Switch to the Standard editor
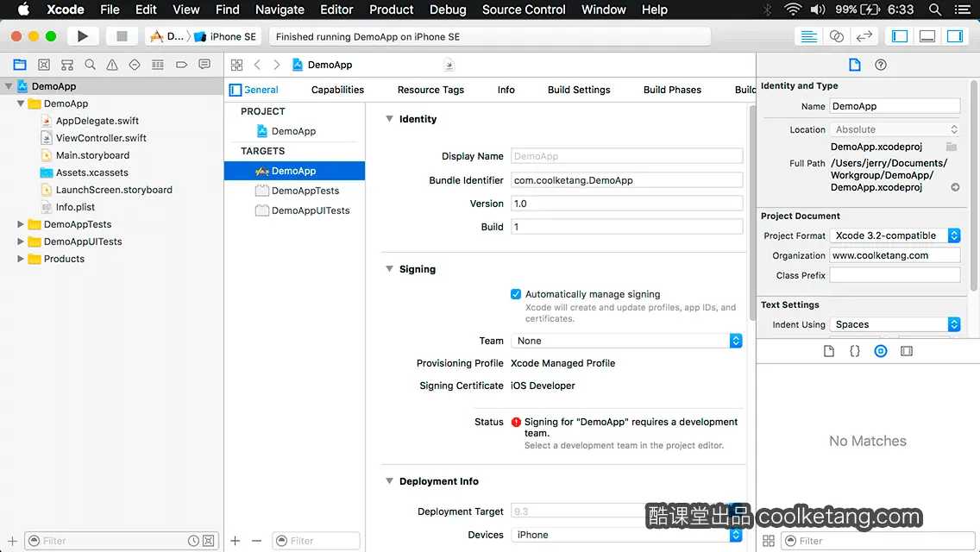Screen dimensions: 980x552 click(808, 36)
